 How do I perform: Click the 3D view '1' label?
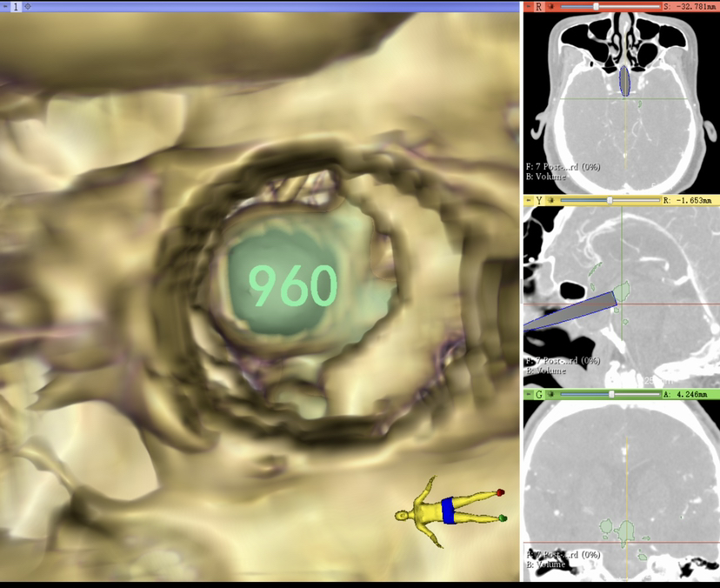(15, 6)
